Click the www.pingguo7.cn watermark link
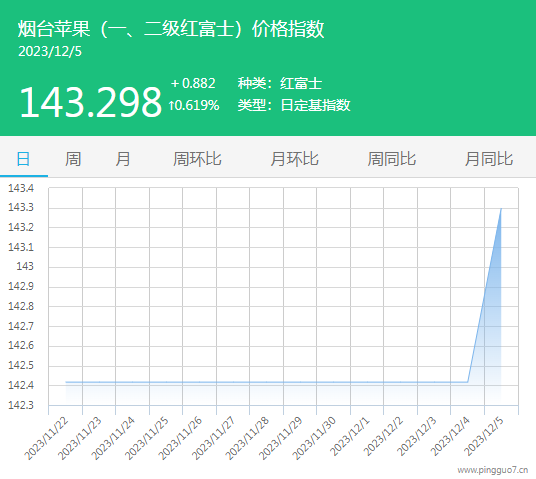The image size is (536, 479). (493, 470)
